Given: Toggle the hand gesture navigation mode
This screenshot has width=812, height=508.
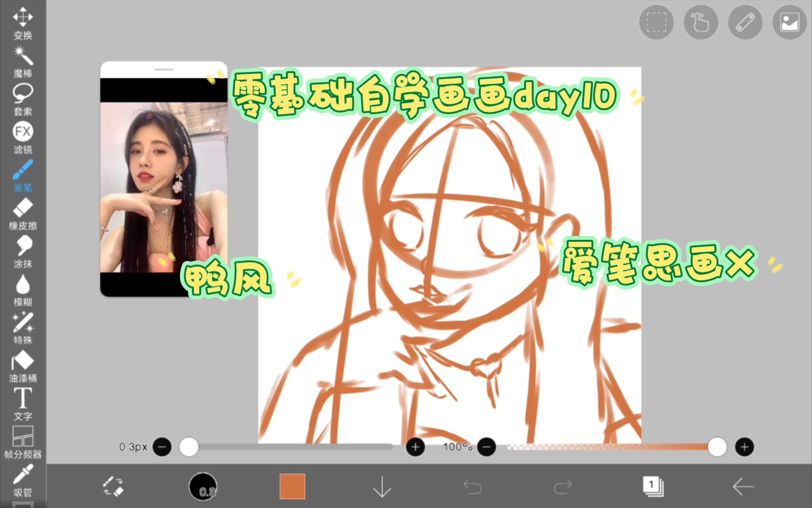Looking at the screenshot, I should tap(700, 22).
